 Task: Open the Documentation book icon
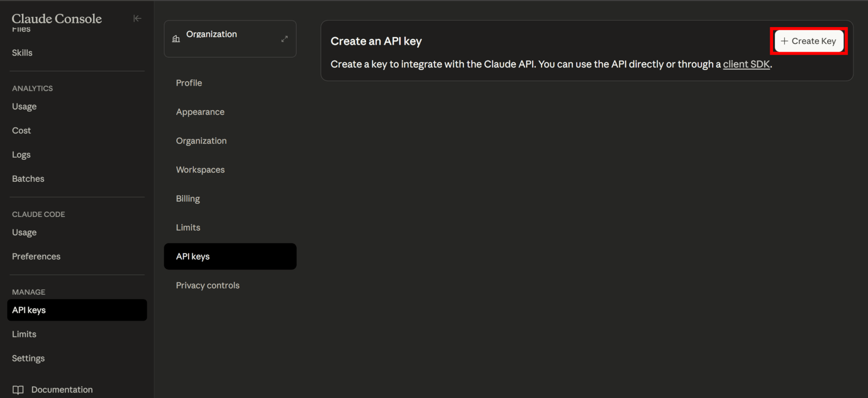pyautogui.click(x=18, y=390)
